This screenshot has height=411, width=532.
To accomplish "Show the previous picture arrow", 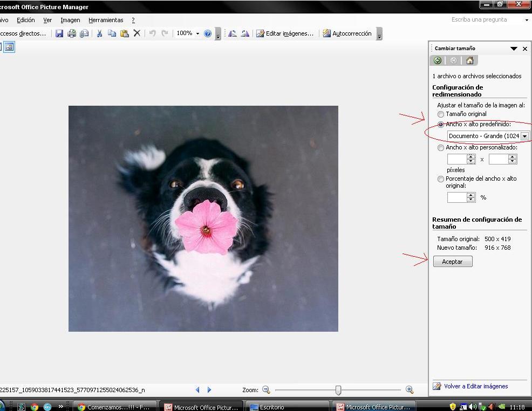I will click(197, 390).
